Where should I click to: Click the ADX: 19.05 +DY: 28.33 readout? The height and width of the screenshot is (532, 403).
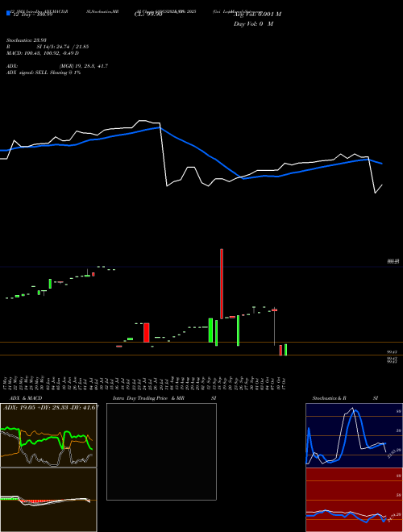click(x=51, y=407)
